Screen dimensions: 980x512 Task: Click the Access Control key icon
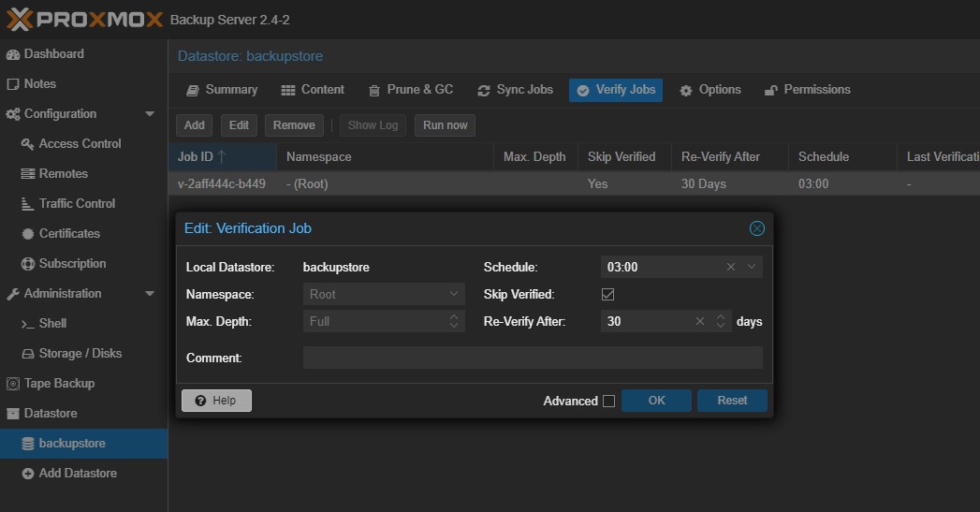pos(28,144)
